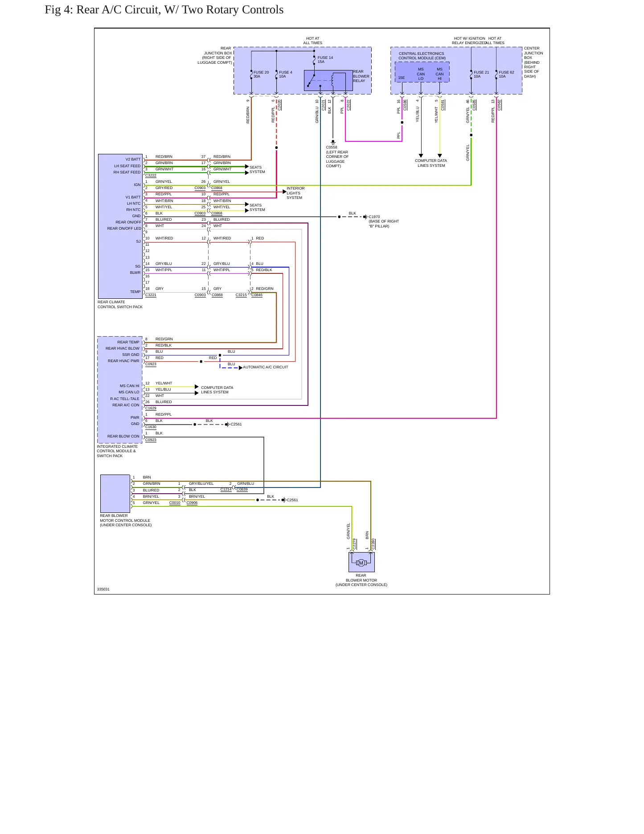This screenshot has height=834, width=644.
Task: Click connector label 'C0582' under fuse 62
Action: (499, 105)
